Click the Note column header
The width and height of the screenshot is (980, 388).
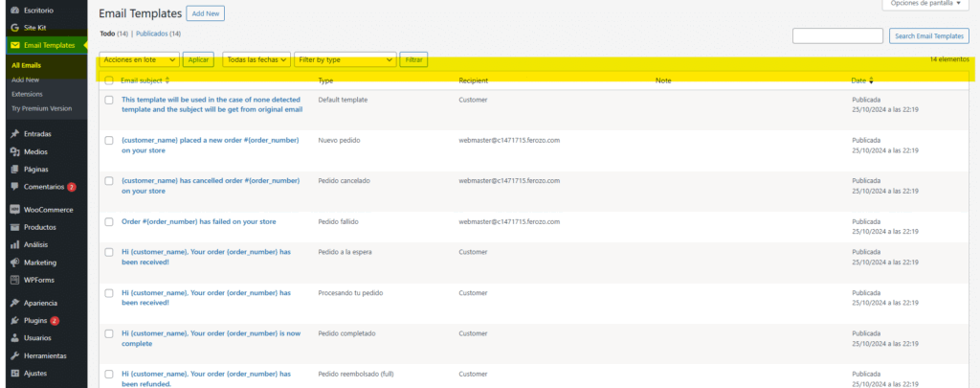(x=663, y=80)
